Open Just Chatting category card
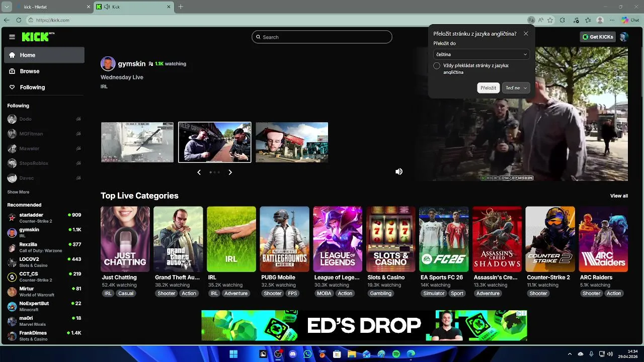644x362 pixels. (125, 239)
